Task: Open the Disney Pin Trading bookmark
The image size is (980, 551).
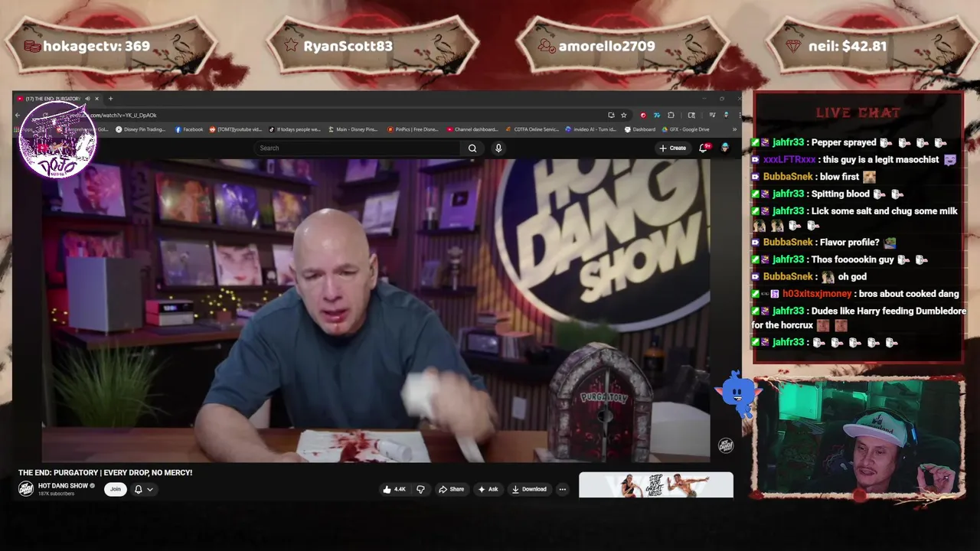Action: coord(141,129)
